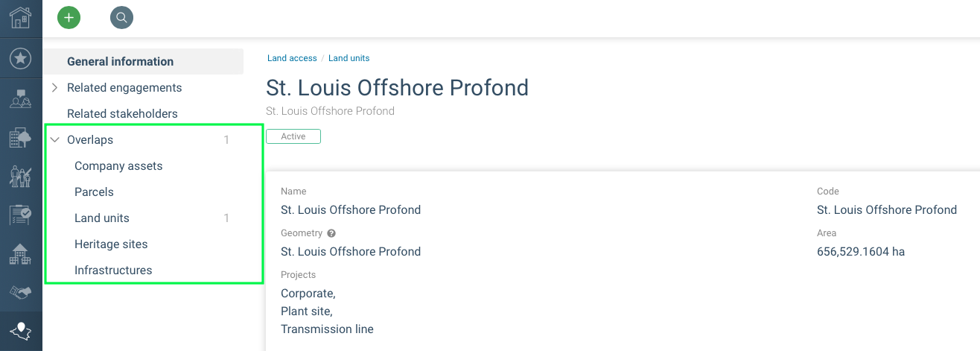Collapse the Overlaps section chevron
The image size is (980, 351).
[54, 139]
